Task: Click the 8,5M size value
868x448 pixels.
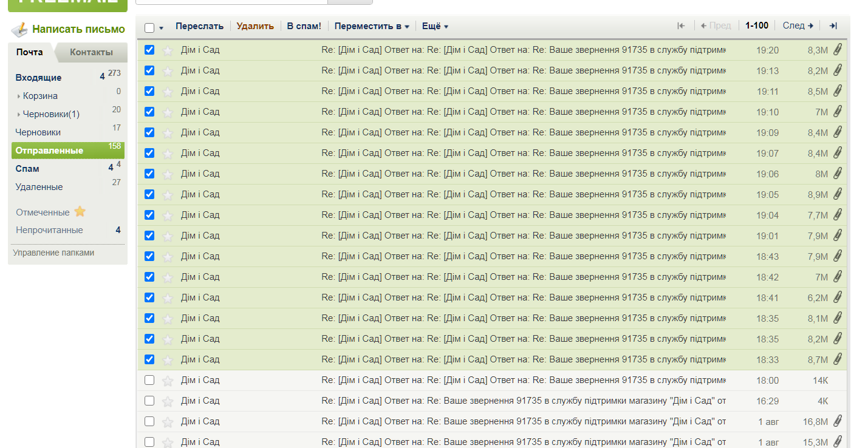Action: (x=818, y=92)
